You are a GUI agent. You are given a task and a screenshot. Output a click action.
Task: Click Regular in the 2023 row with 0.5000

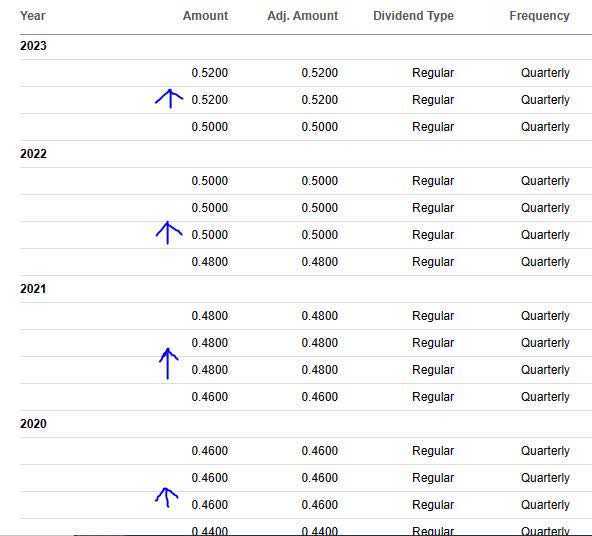pyautogui.click(x=433, y=127)
